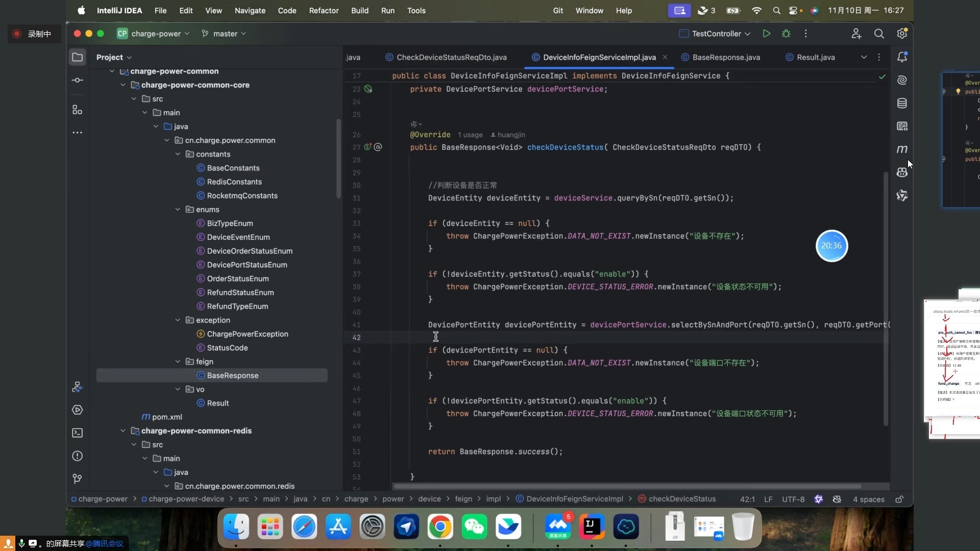
Task: Open the Terminal tool window icon
Action: [x=77, y=433]
